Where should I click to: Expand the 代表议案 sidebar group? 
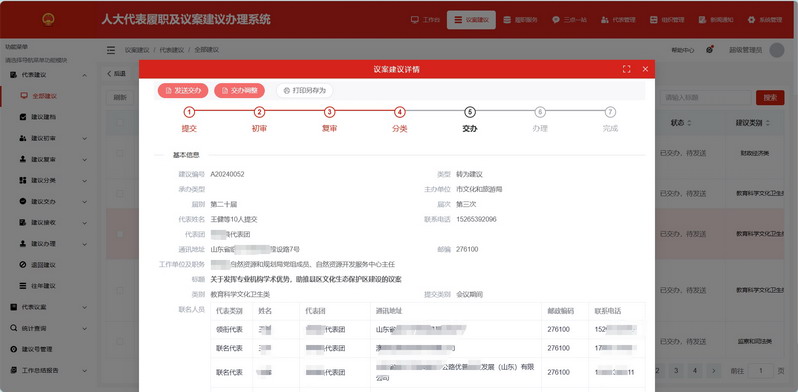(84, 307)
